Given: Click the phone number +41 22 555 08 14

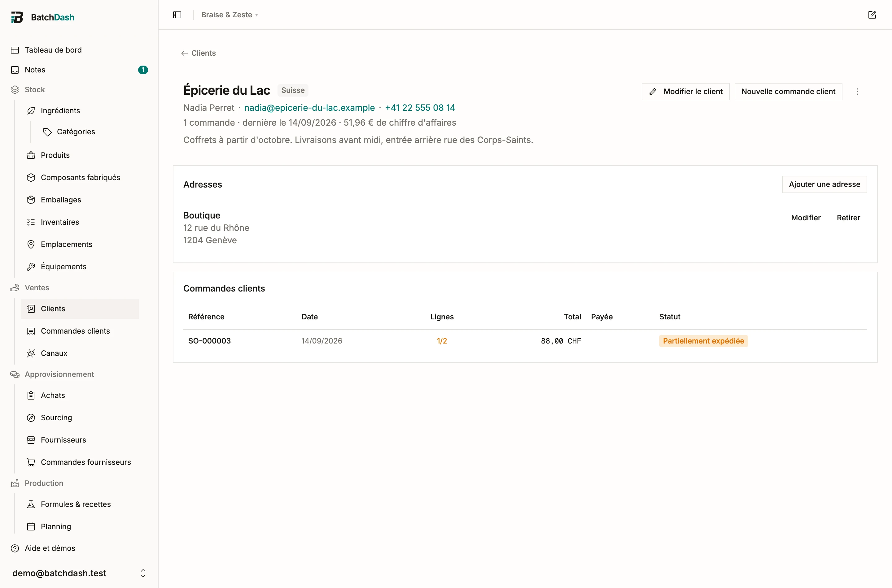Looking at the screenshot, I should pos(420,108).
